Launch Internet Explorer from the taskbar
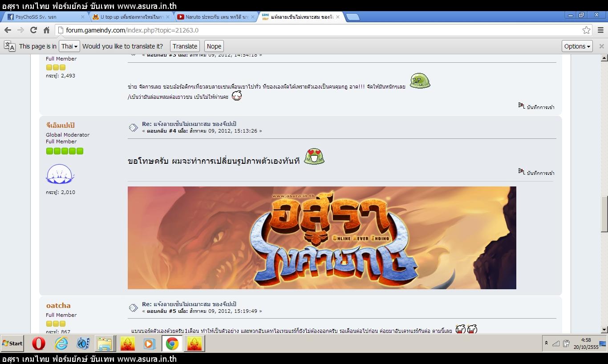 pyautogui.click(x=61, y=344)
